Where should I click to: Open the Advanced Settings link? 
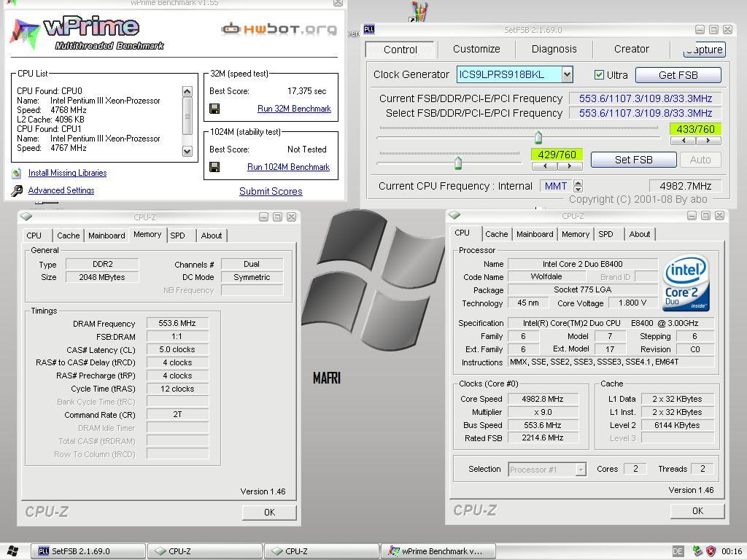[x=61, y=190]
